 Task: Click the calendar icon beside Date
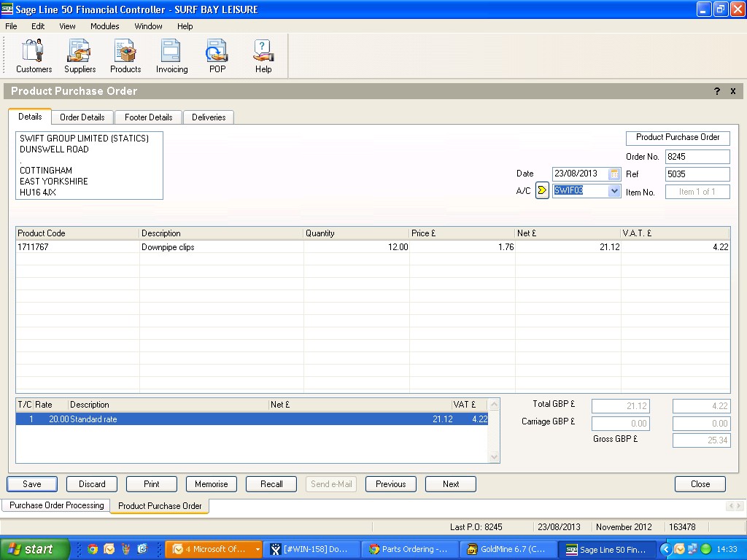[614, 174]
